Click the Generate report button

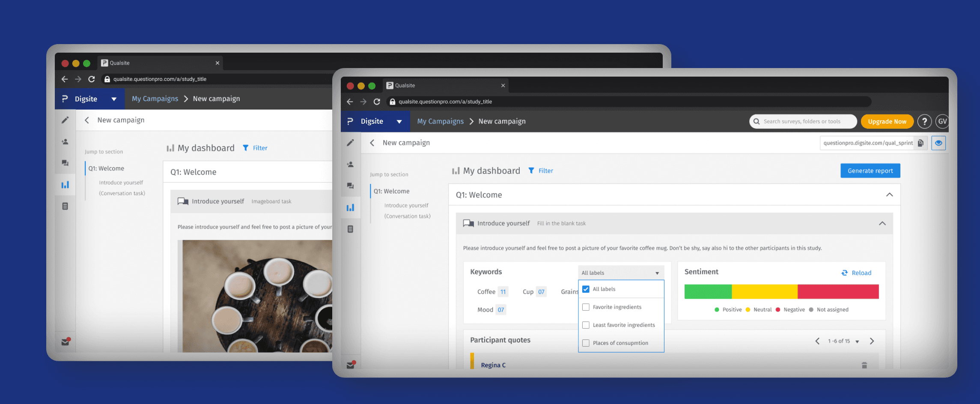[x=870, y=171]
